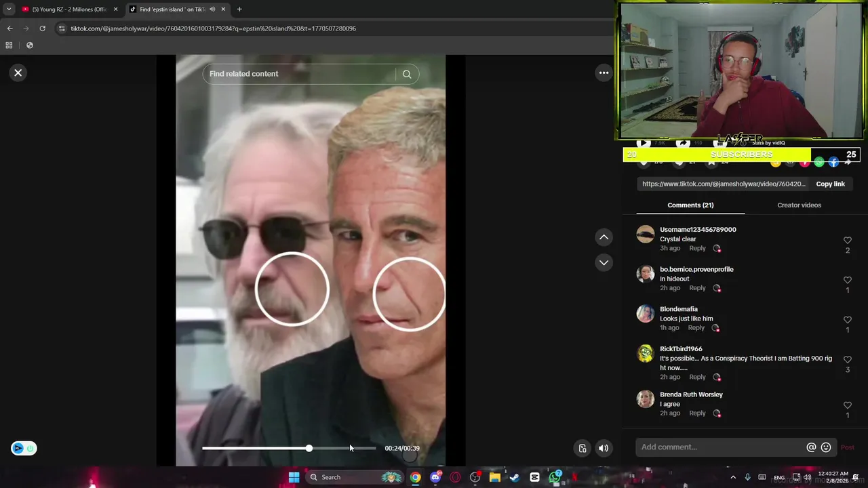868x488 pixels.
Task: Open Discord from the taskbar
Action: pos(435,477)
